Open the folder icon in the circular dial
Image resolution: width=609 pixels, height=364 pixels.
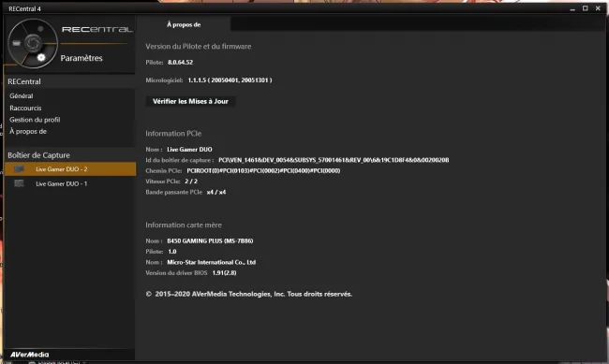[16, 43]
